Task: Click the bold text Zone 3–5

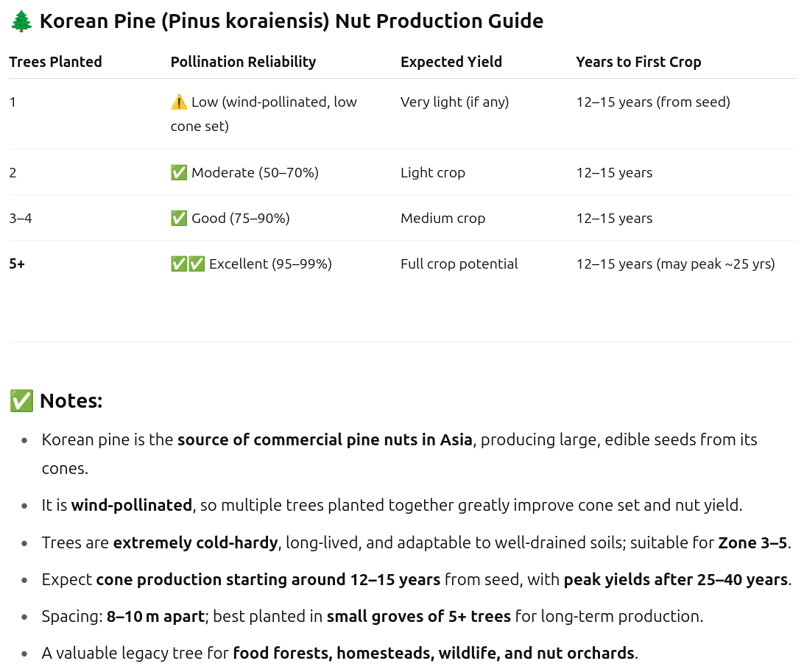Action: pos(752,543)
